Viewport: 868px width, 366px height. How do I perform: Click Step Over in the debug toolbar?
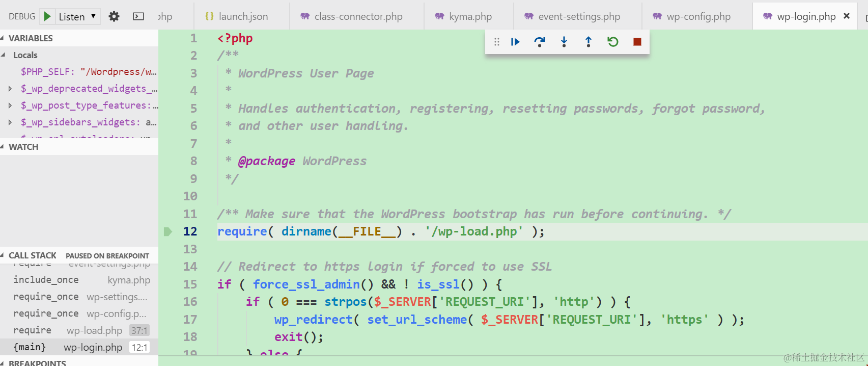pos(540,42)
